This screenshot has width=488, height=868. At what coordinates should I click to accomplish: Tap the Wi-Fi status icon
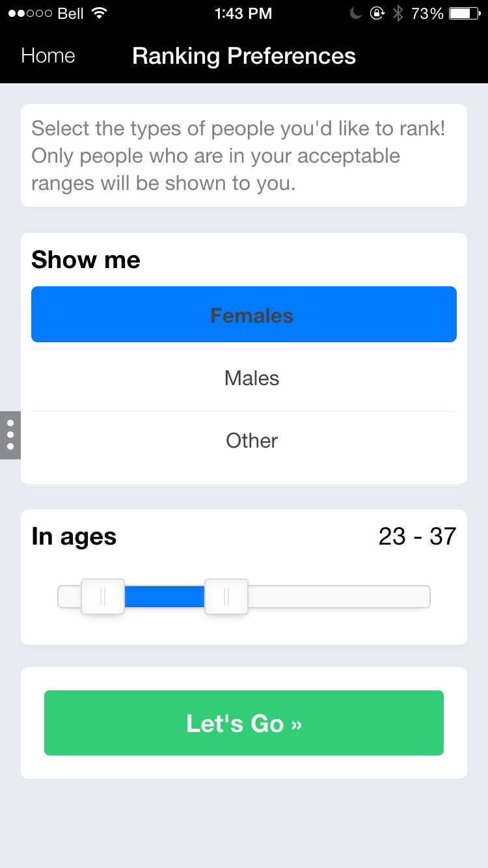tap(100, 14)
